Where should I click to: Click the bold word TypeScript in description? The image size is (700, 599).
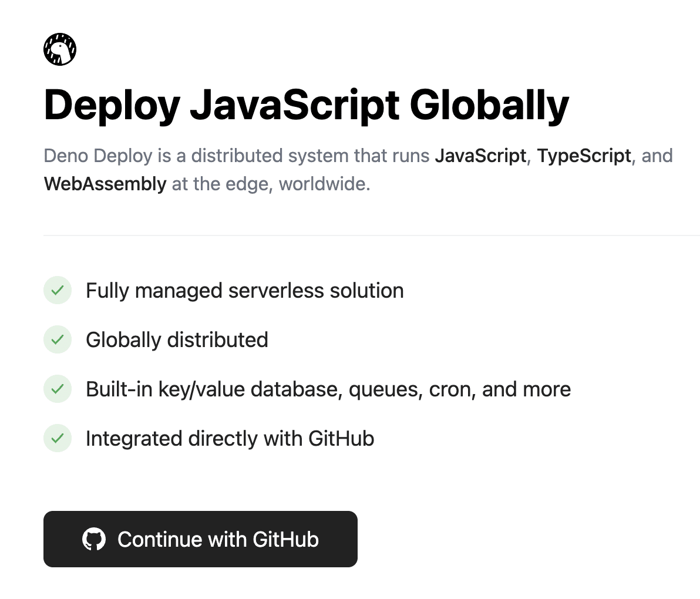click(x=584, y=156)
